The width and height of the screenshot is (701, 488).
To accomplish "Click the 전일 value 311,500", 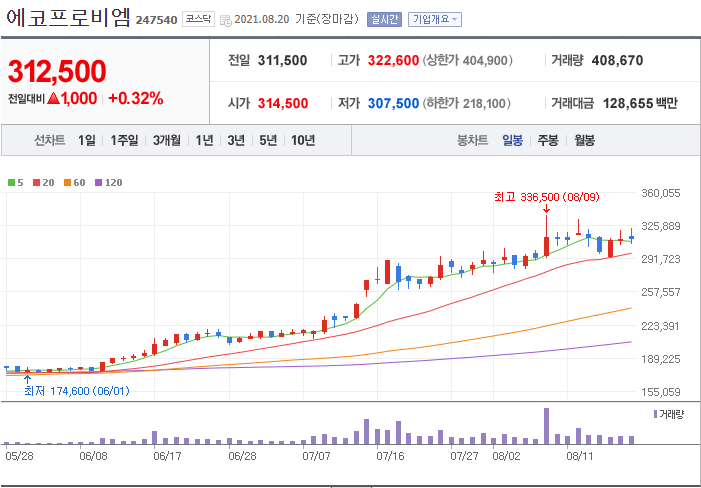I will point(283,60).
